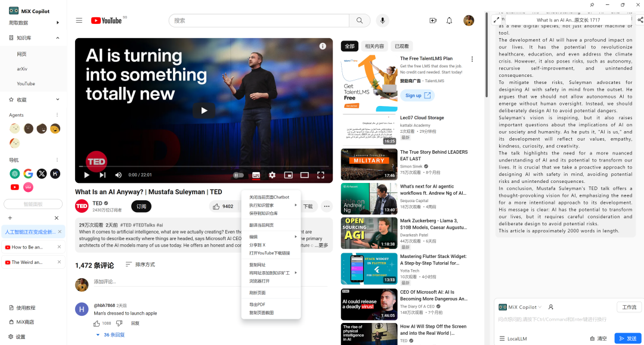Skip to next video
This screenshot has width=644, height=345.
103,175
